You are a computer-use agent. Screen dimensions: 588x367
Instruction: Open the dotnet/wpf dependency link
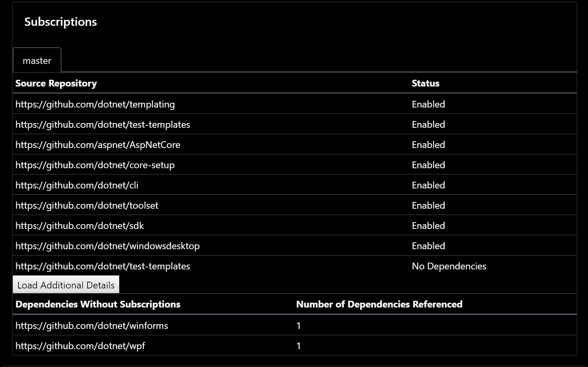[80, 346]
